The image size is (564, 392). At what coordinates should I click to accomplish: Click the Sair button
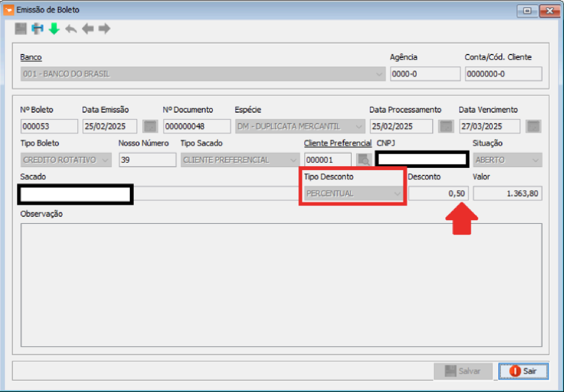(x=523, y=371)
